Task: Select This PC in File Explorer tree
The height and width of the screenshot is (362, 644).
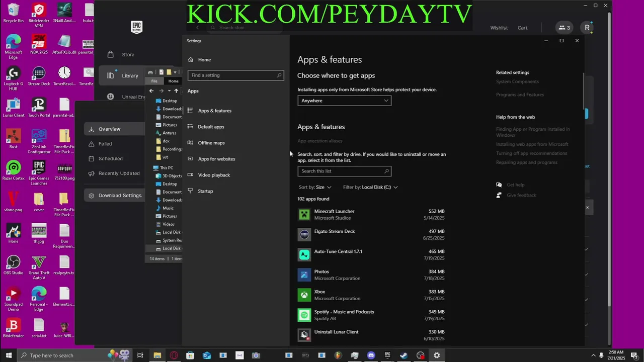Action: coord(166,168)
